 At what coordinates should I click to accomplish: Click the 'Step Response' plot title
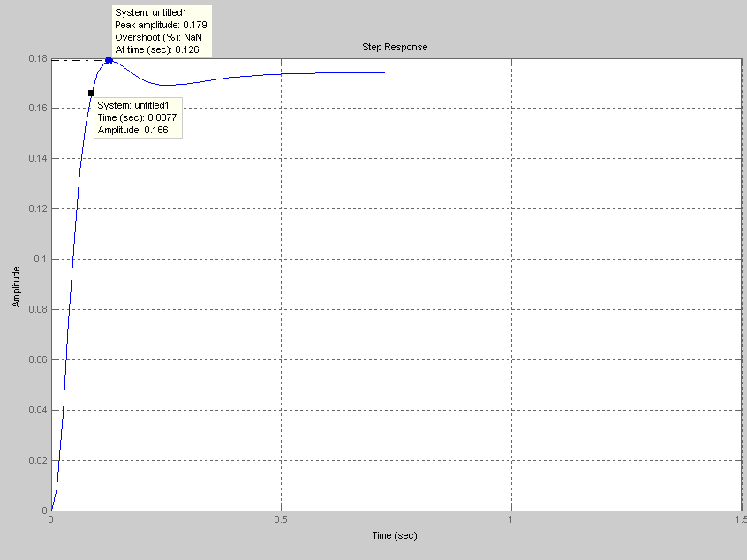[x=395, y=47]
